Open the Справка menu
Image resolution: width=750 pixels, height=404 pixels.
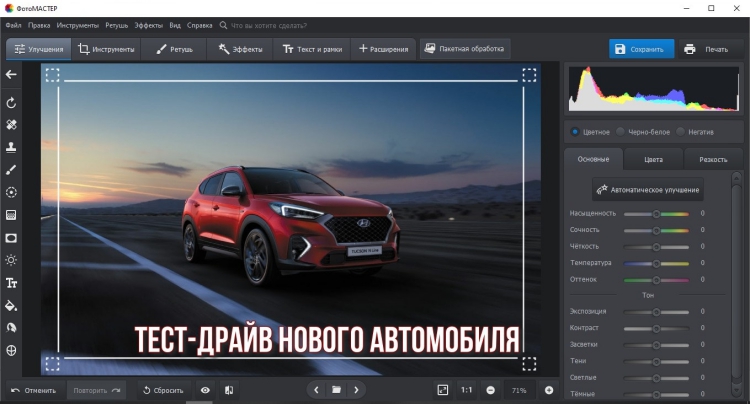coord(199,25)
